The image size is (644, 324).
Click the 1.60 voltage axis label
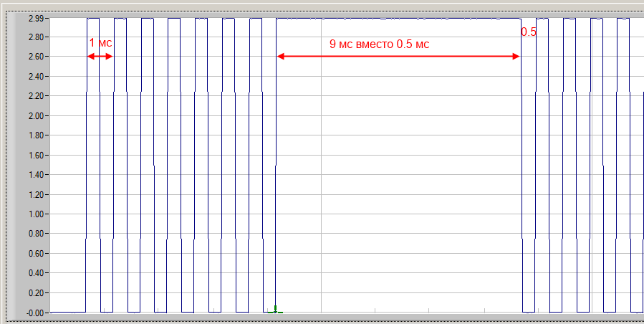click(36, 155)
